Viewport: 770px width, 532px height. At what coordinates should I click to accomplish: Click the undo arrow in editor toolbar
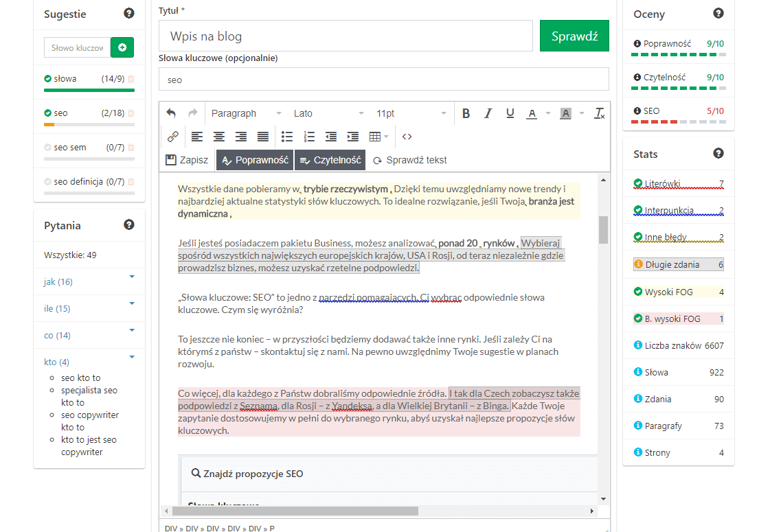171,113
